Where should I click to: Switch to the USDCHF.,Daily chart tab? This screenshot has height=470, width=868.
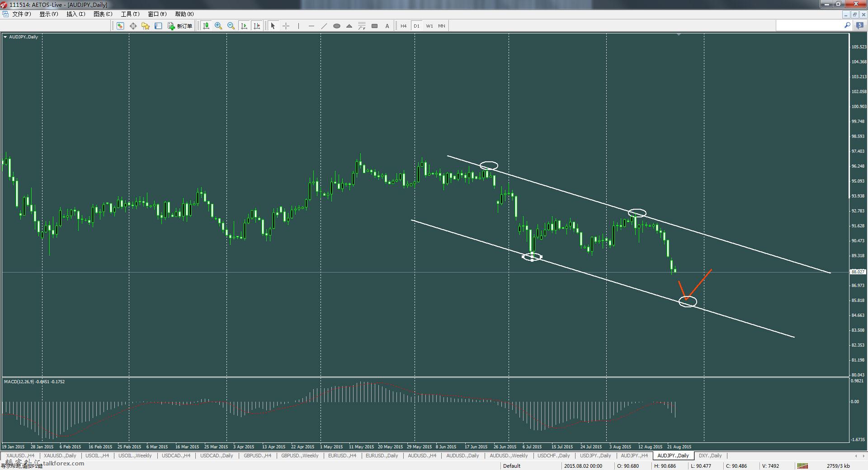click(553, 456)
